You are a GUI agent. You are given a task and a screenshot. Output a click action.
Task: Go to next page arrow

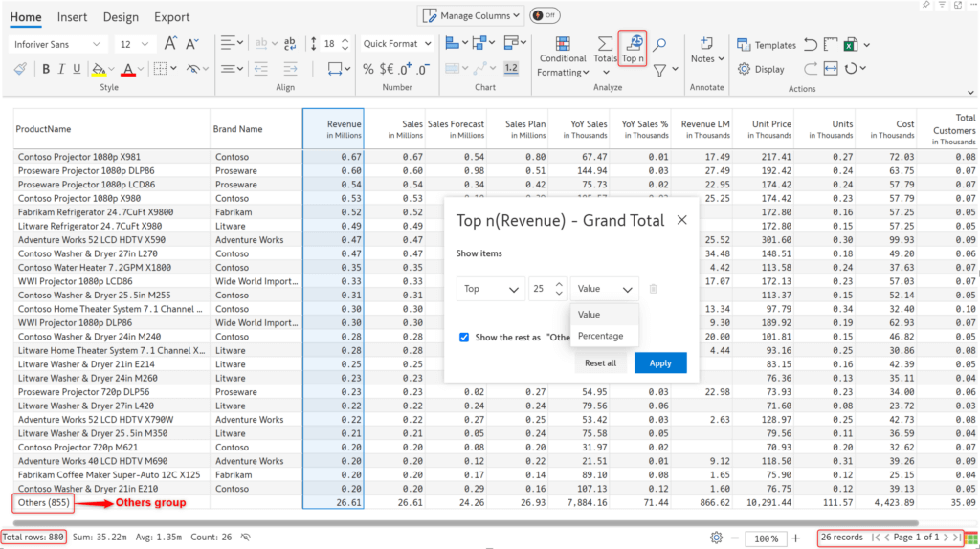point(946,538)
